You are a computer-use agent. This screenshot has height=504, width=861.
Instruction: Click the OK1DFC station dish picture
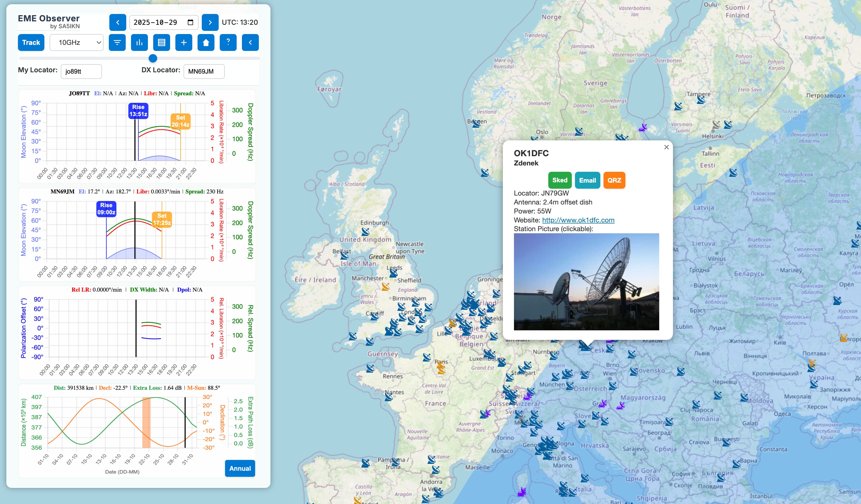[x=586, y=282]
